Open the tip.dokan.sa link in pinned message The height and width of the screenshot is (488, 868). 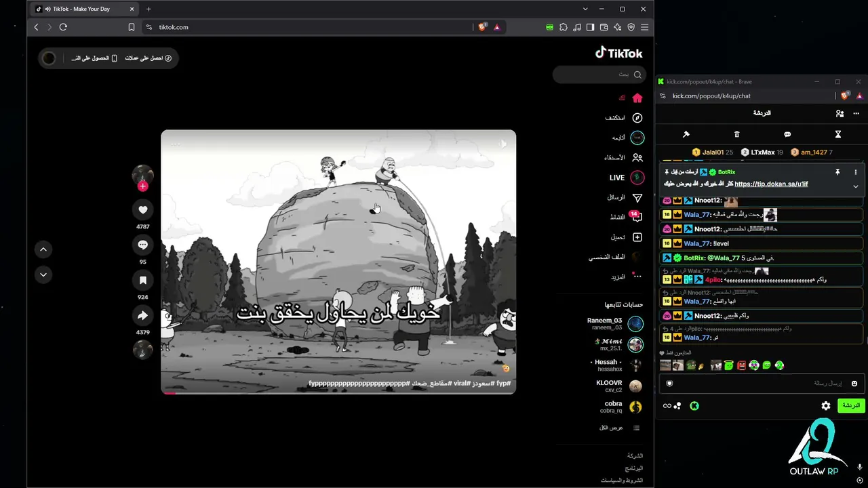(771, 184)
